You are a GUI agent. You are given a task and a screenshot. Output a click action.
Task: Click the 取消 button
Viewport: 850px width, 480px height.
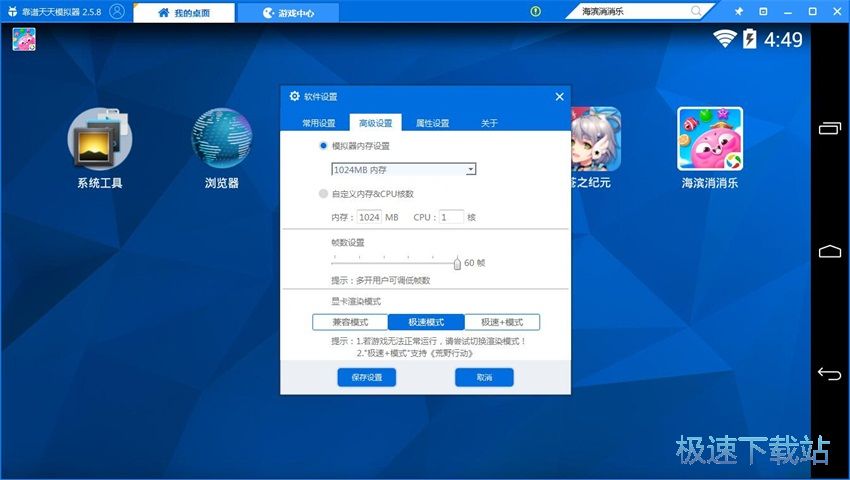point(484,377)
